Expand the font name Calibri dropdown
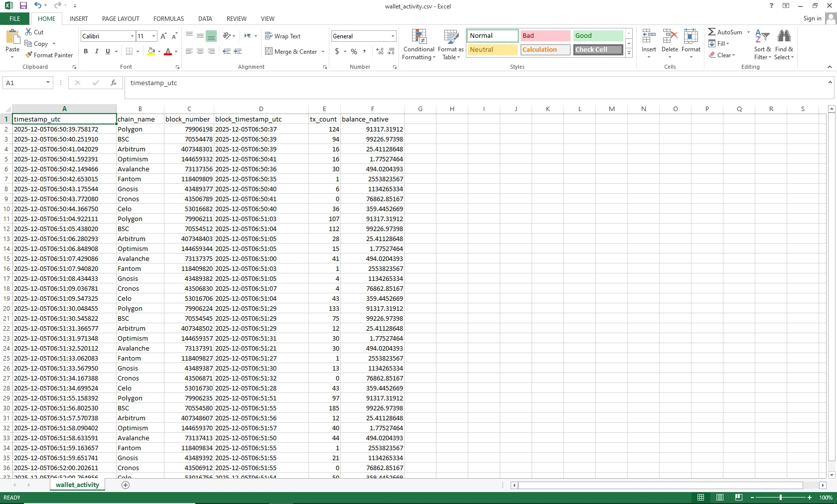The image size is (837, 504). (x=132, y=36)
